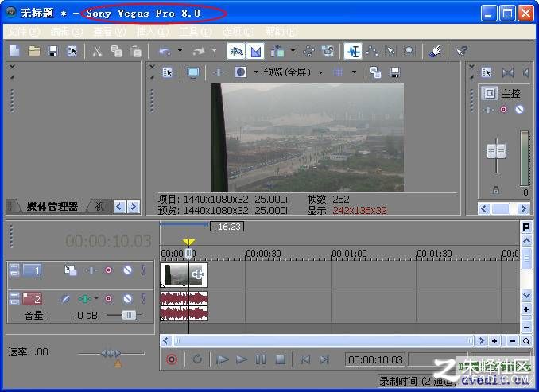
Task: Open the undo history dropdown arrow
Action: [180, 51]
